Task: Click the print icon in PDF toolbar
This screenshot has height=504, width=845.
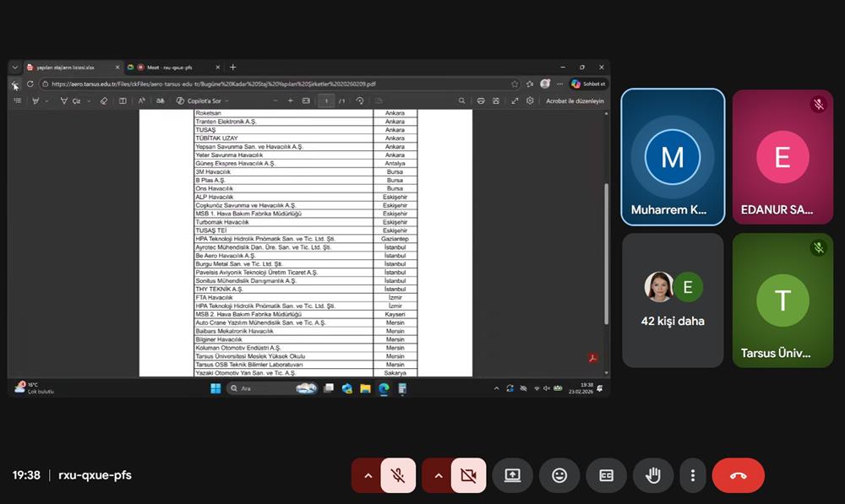Action: (481, 100)
